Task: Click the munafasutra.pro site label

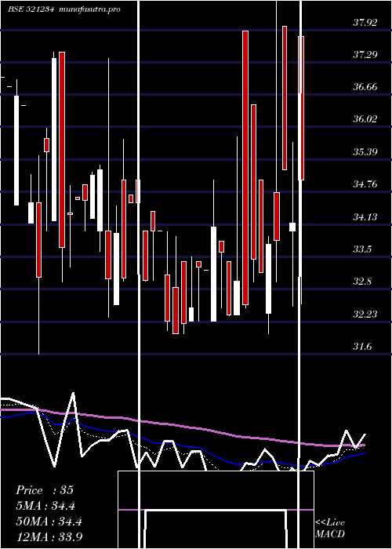Action: coord(89,9)
